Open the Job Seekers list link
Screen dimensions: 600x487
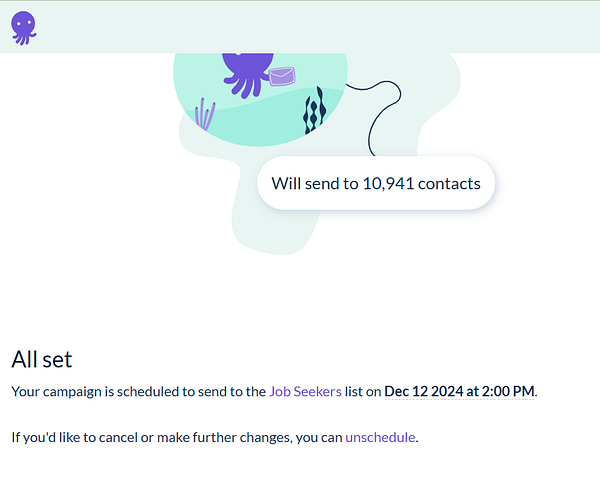tap(305, 391)
